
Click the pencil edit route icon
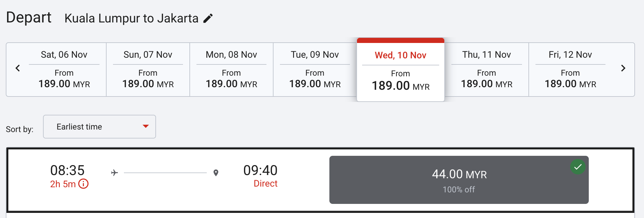[x=208, y=18]
